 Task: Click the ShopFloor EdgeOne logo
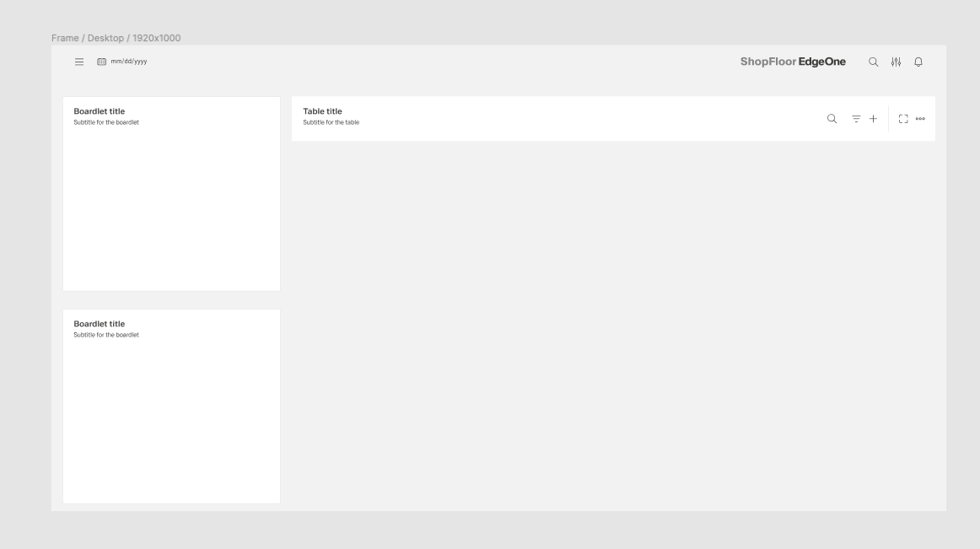pyautogui.click(x=792, y=62)
